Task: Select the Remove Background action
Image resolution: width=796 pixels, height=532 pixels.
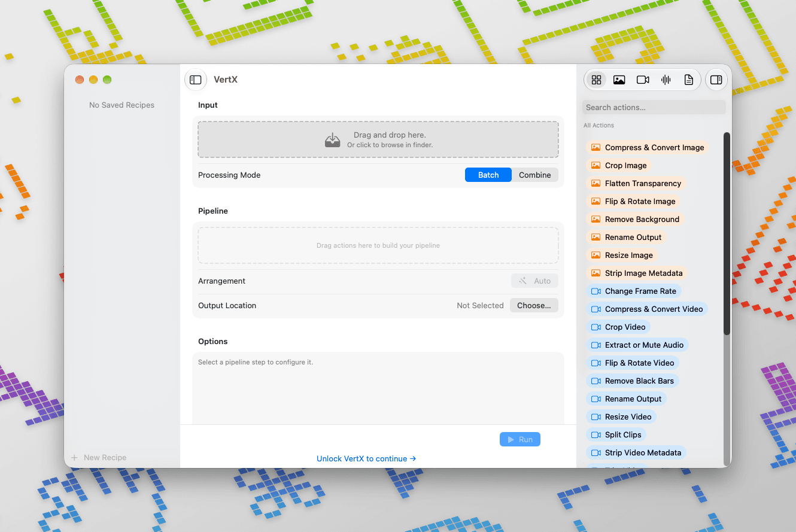Action: pos(635,219)
